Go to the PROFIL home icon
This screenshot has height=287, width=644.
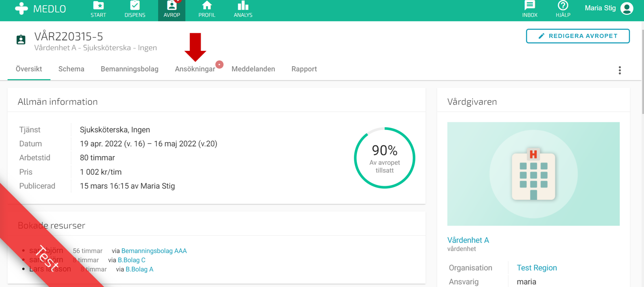[207, 6]
